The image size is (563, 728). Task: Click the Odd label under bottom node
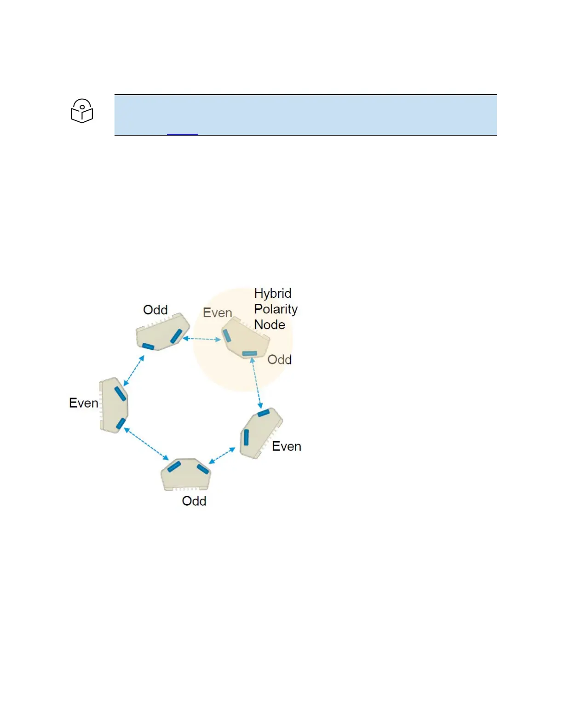(194, 501)
